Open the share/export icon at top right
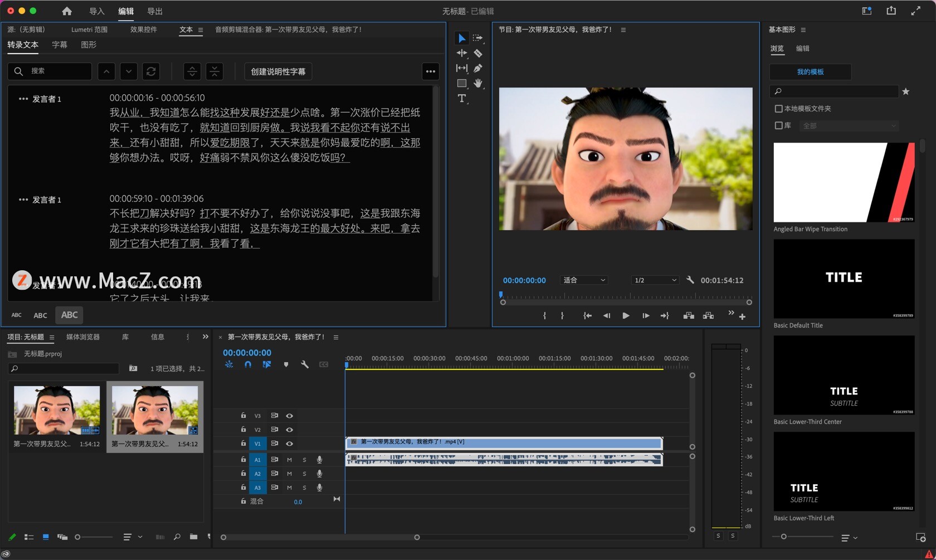This screenshot has height=560, width=936. click(x=891, y=11)
